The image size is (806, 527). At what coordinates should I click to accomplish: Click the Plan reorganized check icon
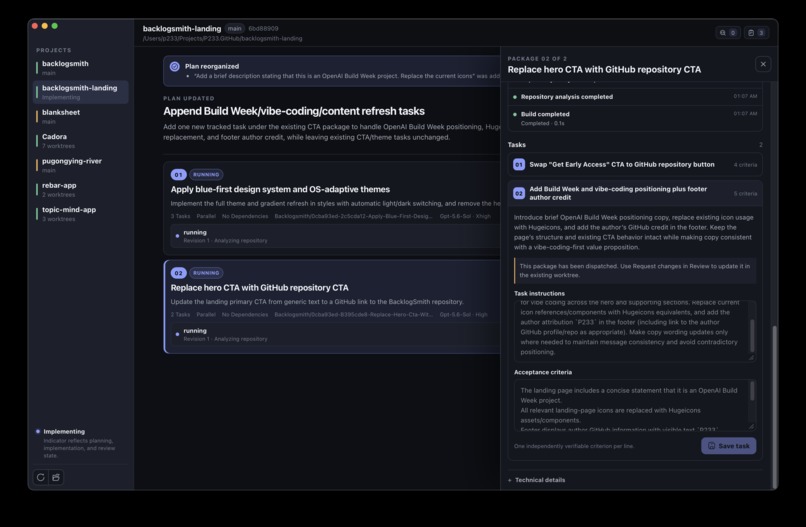[x=175, y=66]
